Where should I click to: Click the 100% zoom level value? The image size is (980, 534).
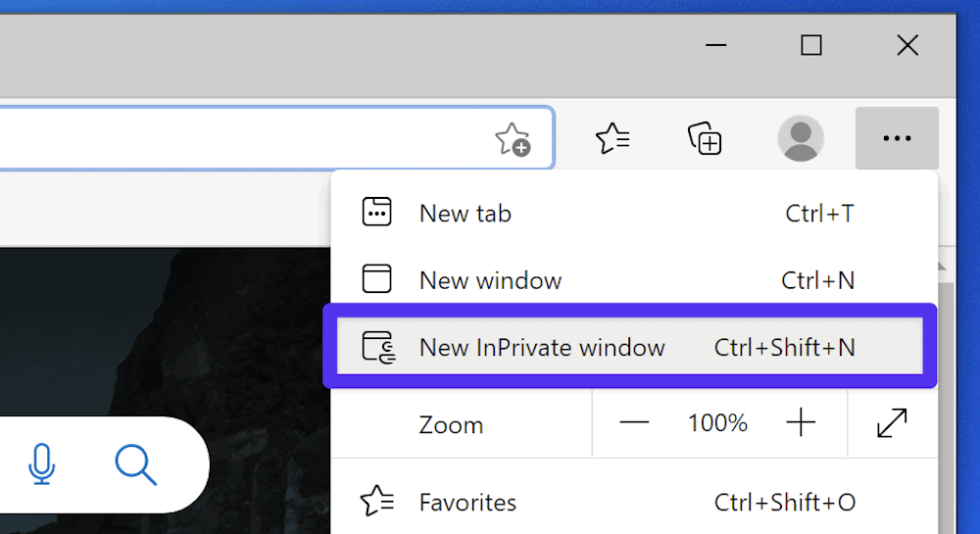coord(717,423)
